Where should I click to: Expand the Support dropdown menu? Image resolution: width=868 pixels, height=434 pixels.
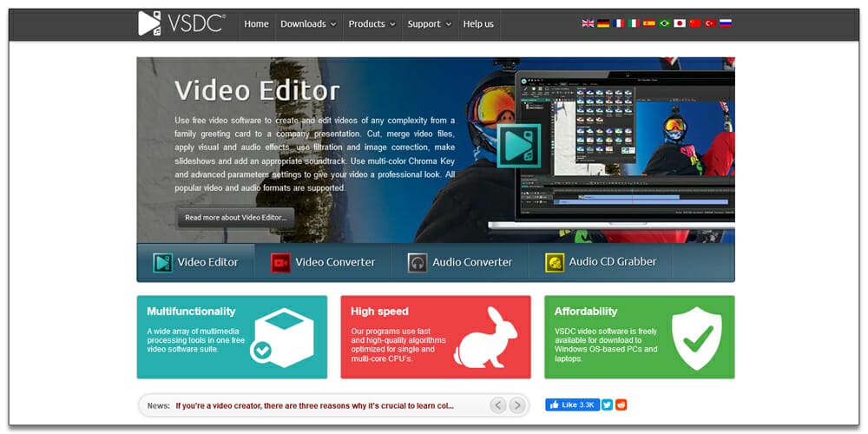point(430,23)
